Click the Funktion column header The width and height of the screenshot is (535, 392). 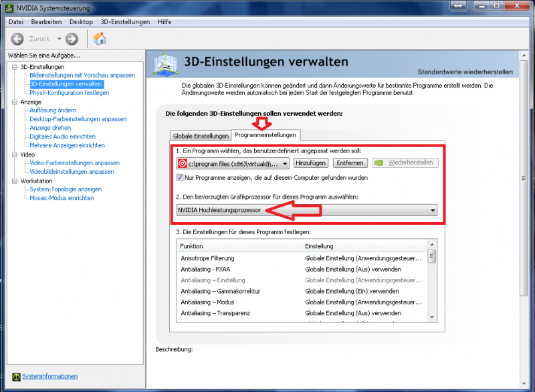[x=239, y=246]
